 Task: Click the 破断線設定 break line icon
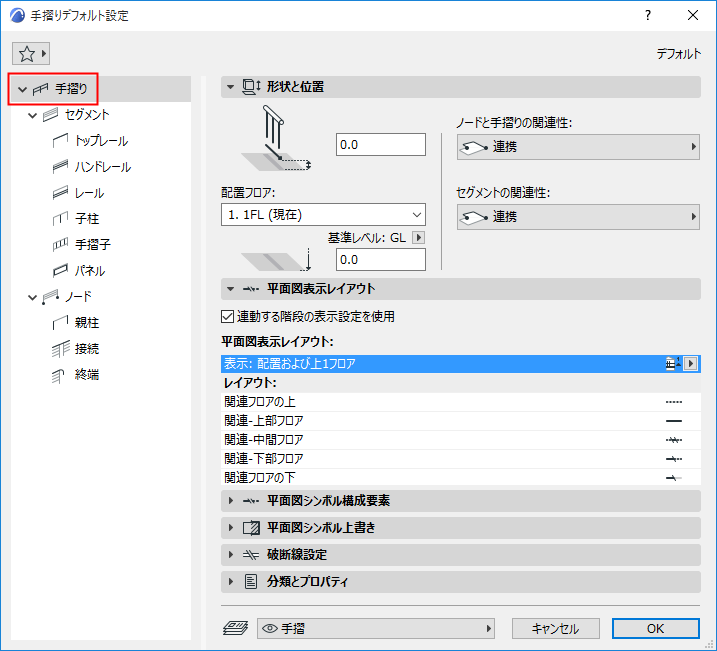[x=251, y=555]
